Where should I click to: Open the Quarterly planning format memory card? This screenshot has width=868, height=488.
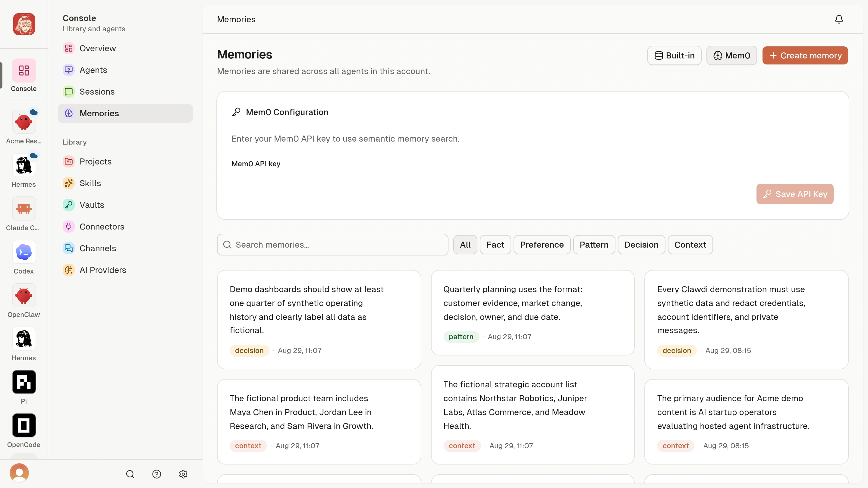pos(532,313)
